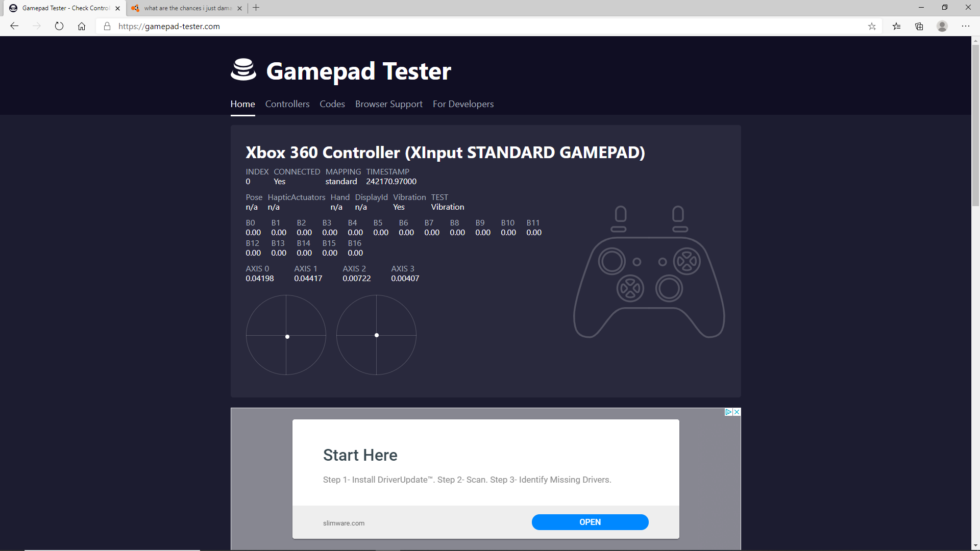Viewport: 980px width, 551px height.
Task: Reload the Gamepad Tester page
Action: click(59, 26)
